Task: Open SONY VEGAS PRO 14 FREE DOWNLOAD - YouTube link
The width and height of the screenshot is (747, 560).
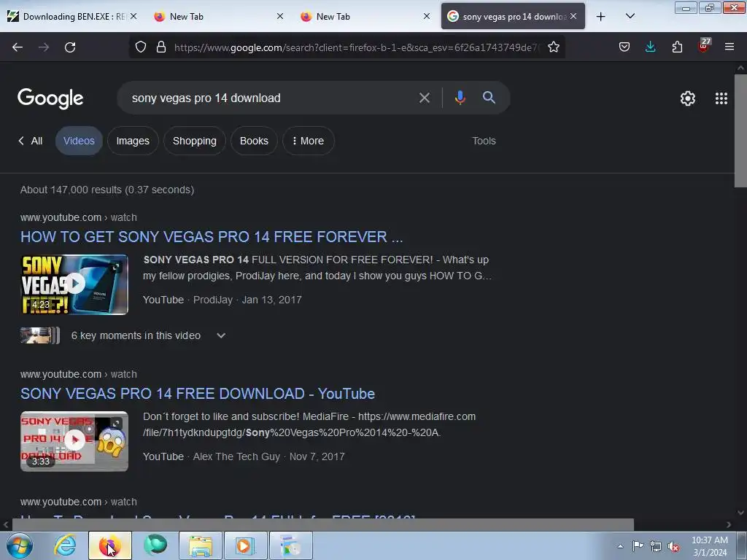Action: (x=198, y=394)
